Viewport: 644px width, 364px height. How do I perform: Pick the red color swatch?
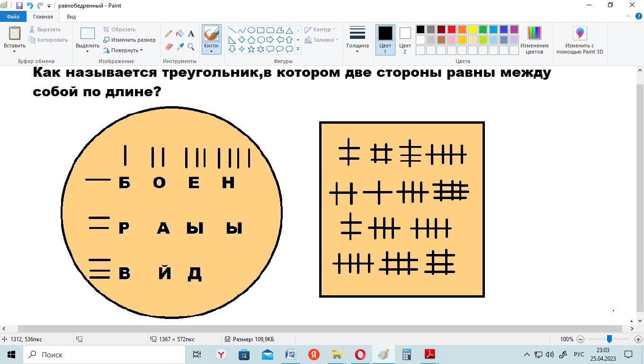tap(451, 29)
